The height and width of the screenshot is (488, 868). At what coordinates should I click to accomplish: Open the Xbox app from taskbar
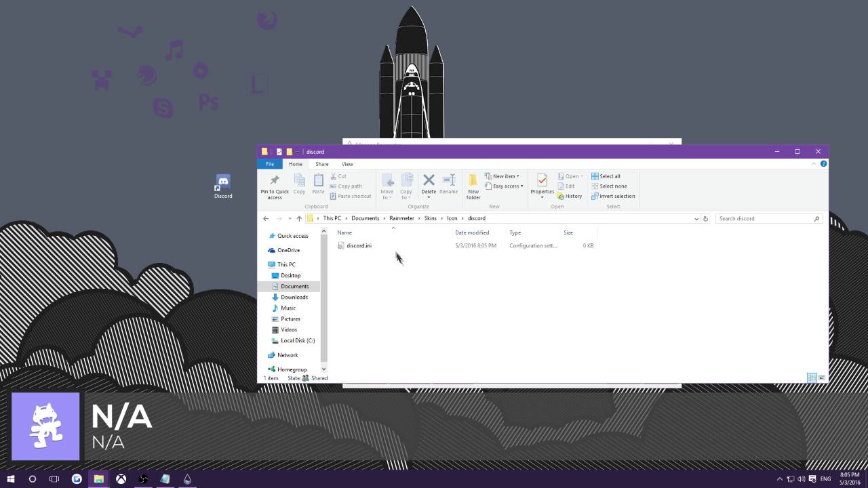coord(121,479)
